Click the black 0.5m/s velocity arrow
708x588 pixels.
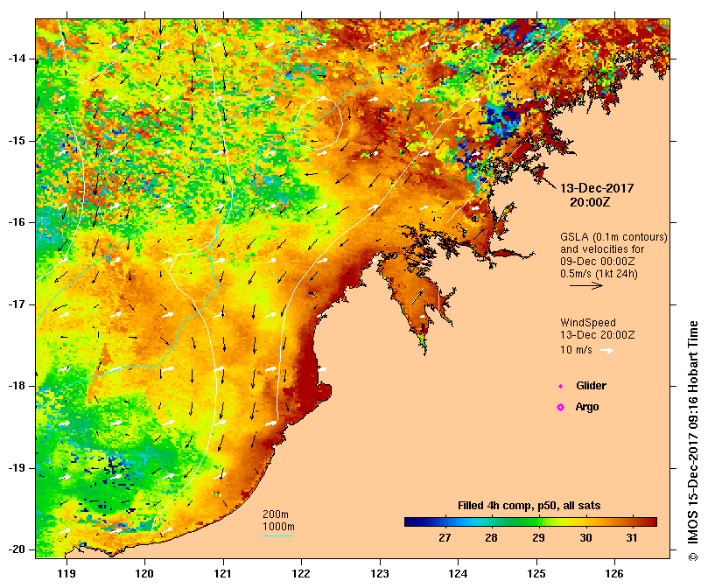pos(586,285)
